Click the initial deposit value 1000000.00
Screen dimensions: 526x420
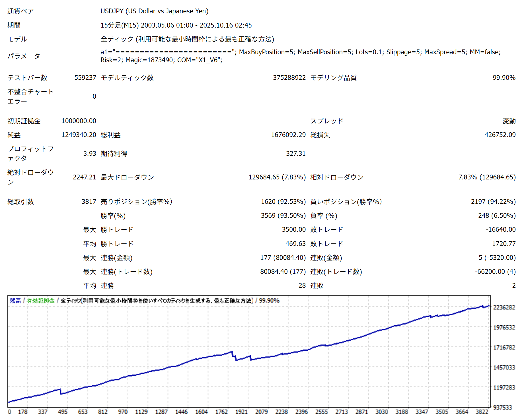point(79,121)
